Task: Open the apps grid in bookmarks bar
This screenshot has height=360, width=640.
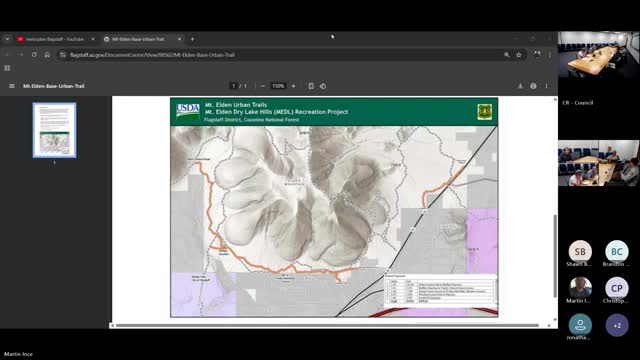Action: click(7, 68)
